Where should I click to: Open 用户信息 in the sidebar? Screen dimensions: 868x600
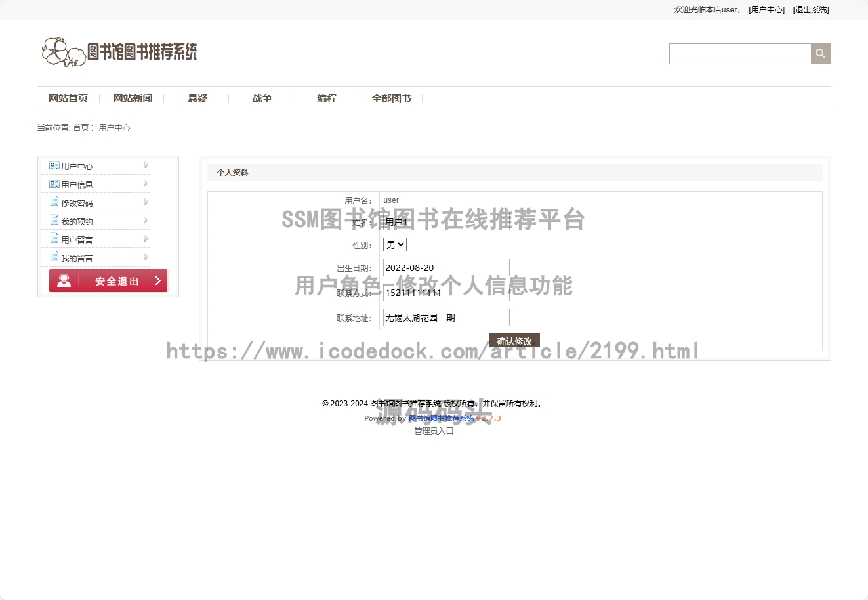click(x=77, y=185)
